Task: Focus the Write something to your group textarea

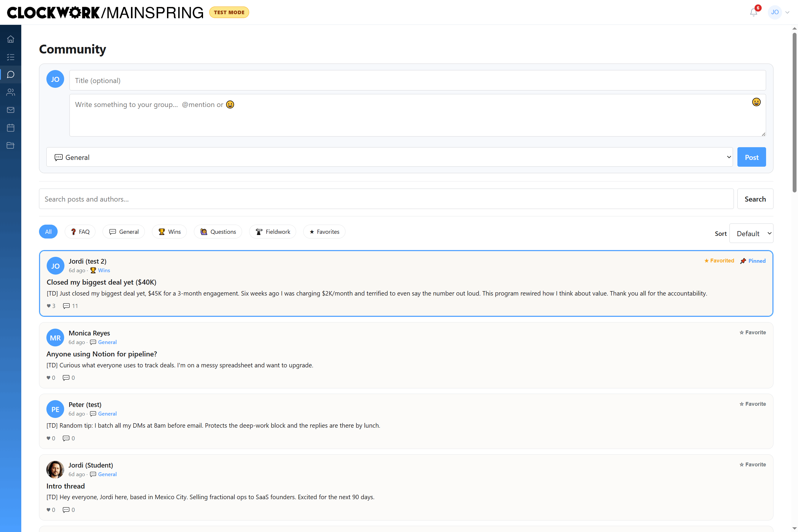Action: pos(418,115)
